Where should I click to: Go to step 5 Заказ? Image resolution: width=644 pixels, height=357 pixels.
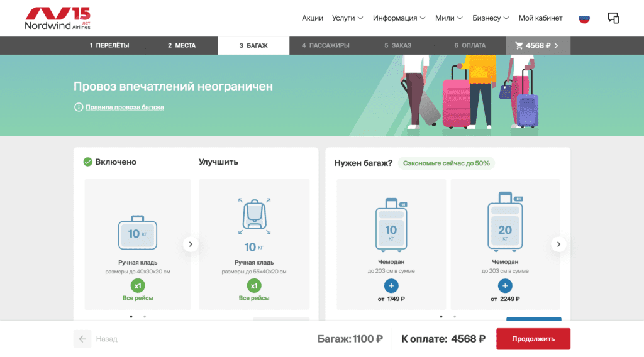pos(397,45)
